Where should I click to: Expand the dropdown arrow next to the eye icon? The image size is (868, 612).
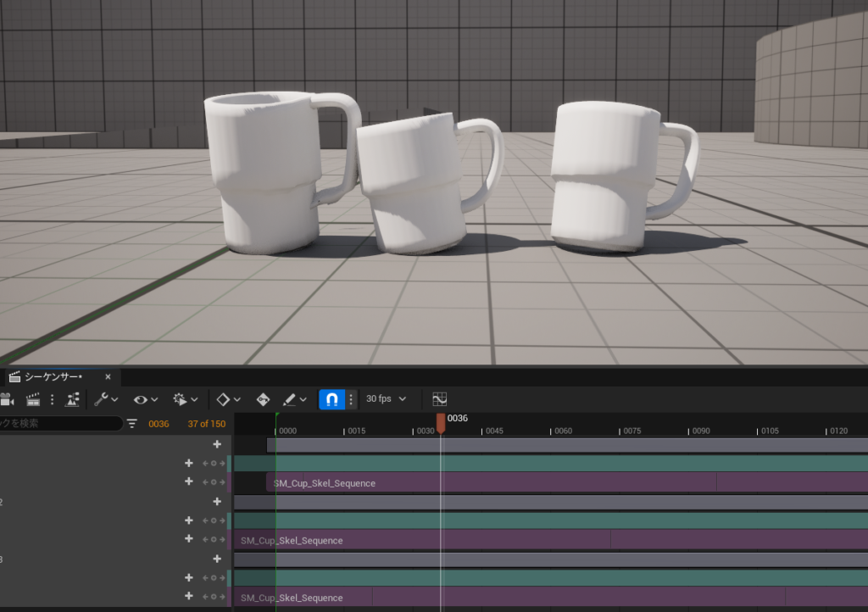[x=154, y=399]
